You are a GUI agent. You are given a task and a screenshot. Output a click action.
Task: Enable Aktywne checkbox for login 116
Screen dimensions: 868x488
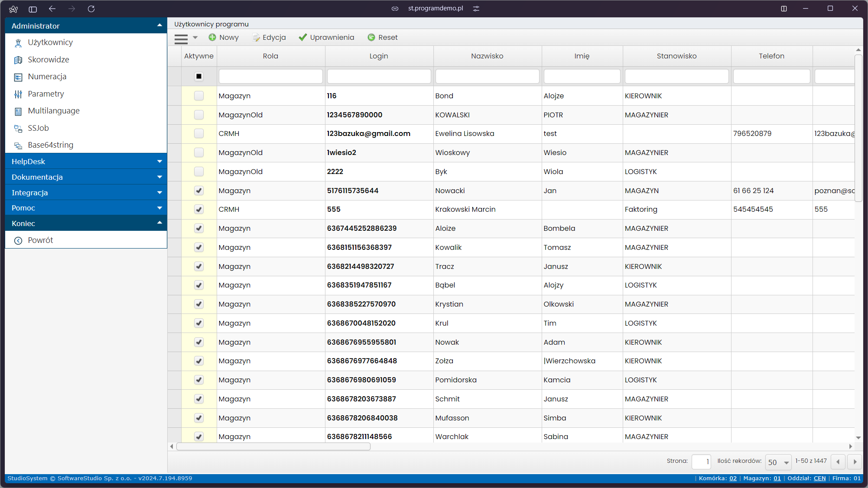click(199, 96)
